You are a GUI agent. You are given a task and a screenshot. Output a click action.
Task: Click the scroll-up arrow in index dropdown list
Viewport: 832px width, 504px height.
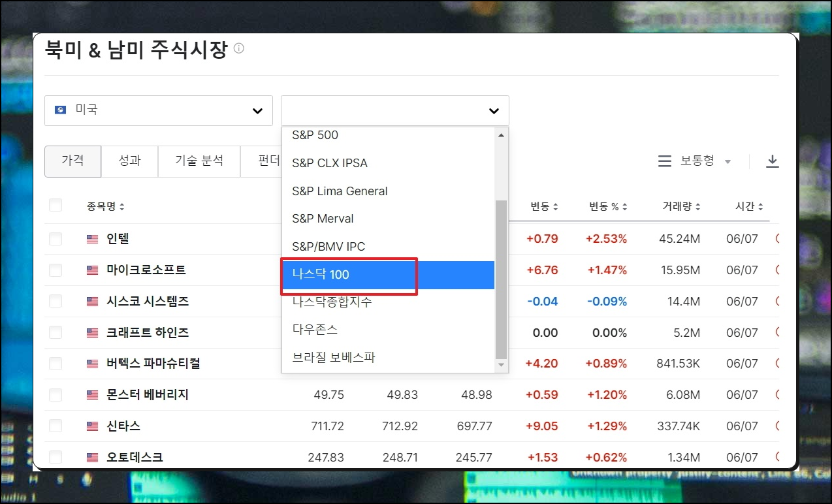pos(501,136)
